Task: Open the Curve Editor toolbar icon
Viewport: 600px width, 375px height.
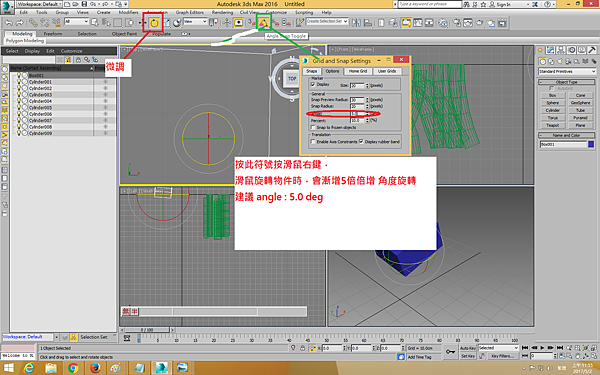Action: (418, 23)
